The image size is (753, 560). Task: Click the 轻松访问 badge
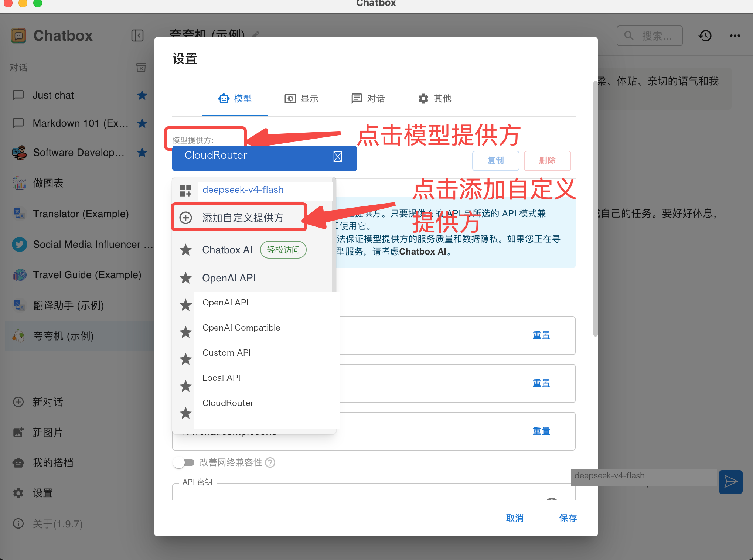[283, 250]
